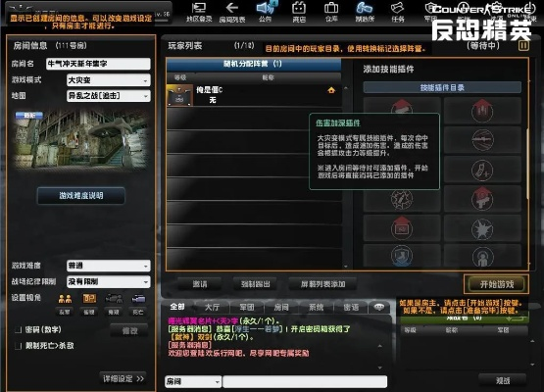Click the 观战 button at bottom right

pos(503,380)
